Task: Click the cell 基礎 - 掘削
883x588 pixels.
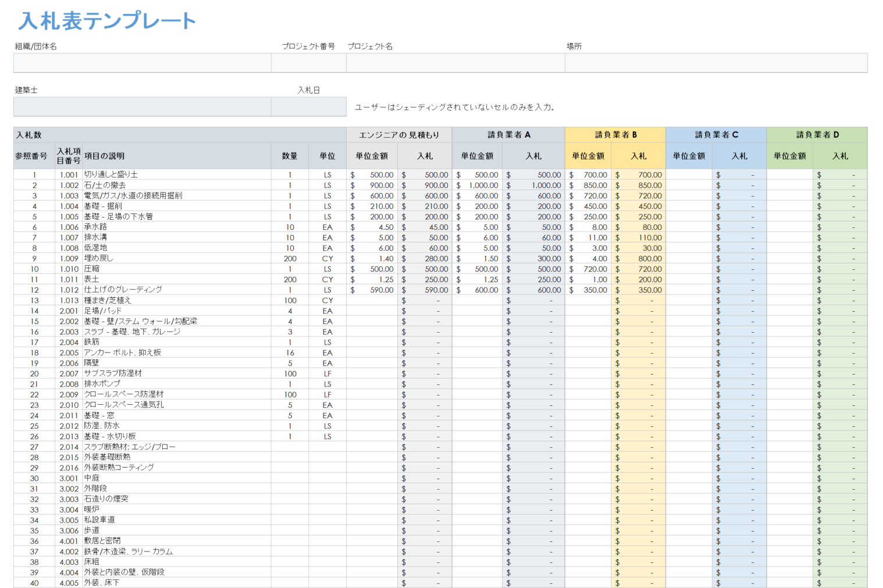Action: click(177, 206)
